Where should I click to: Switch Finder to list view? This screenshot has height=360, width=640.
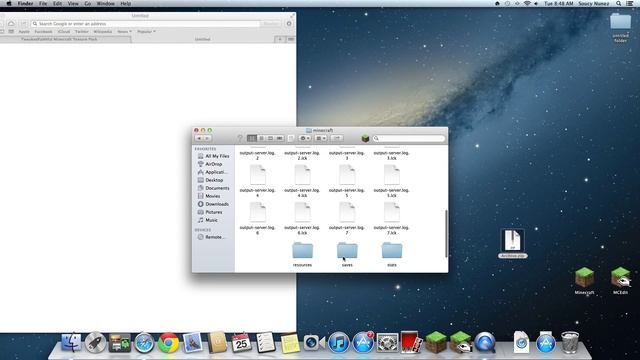(261, 138)
